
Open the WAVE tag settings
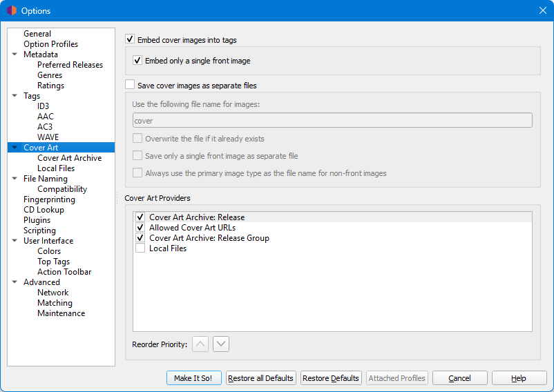click(x=48, y=137)
